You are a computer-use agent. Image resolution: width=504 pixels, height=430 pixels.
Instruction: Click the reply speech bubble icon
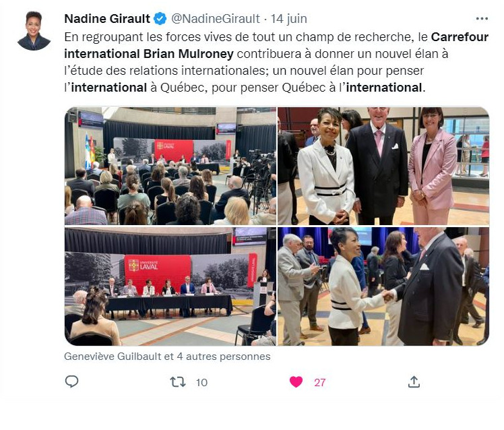pos(71,381)
